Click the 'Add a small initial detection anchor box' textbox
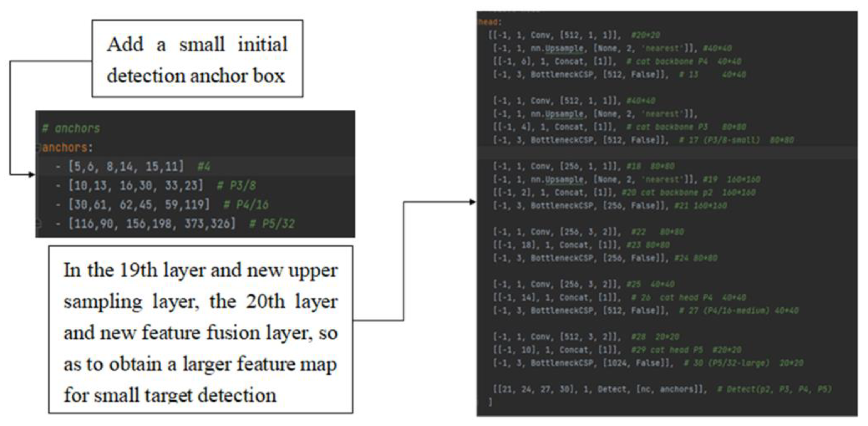This screenshot has height=426, width=868. coord(197,59)
